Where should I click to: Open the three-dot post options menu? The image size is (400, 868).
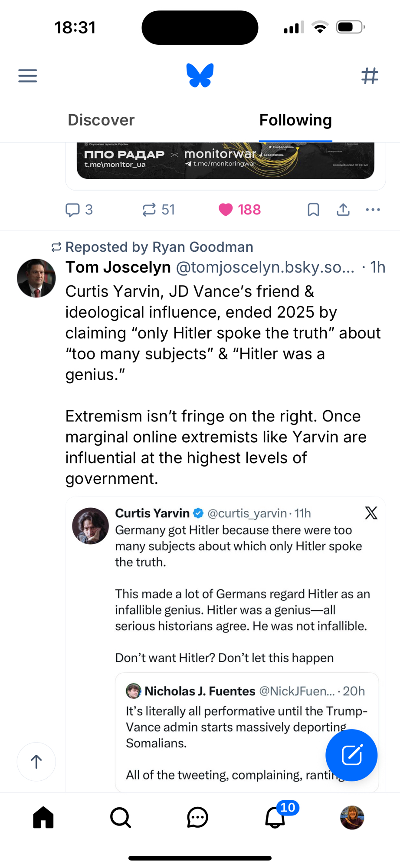pyautogui.click(x=373, y=210)
